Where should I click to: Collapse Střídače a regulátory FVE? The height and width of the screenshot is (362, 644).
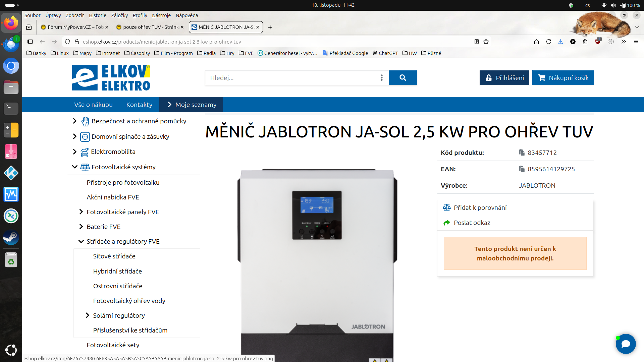point(81,241)
